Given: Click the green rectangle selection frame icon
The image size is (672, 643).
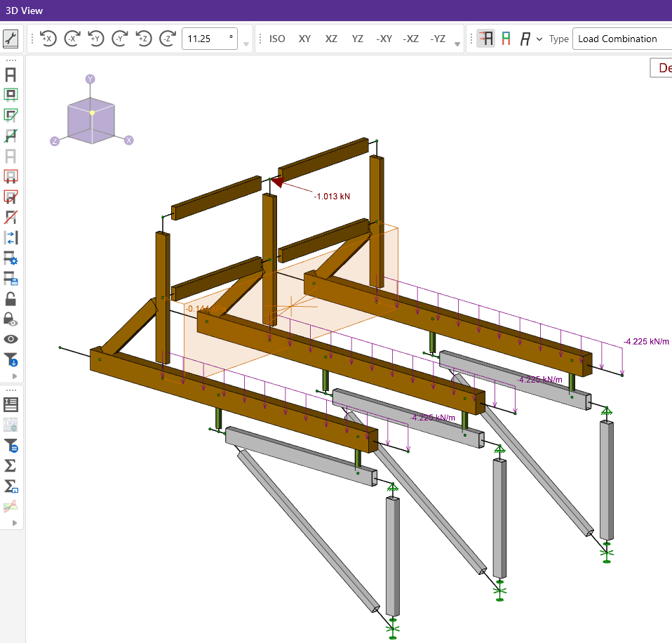Looking at the screenshot, I should tap(11, 95).
